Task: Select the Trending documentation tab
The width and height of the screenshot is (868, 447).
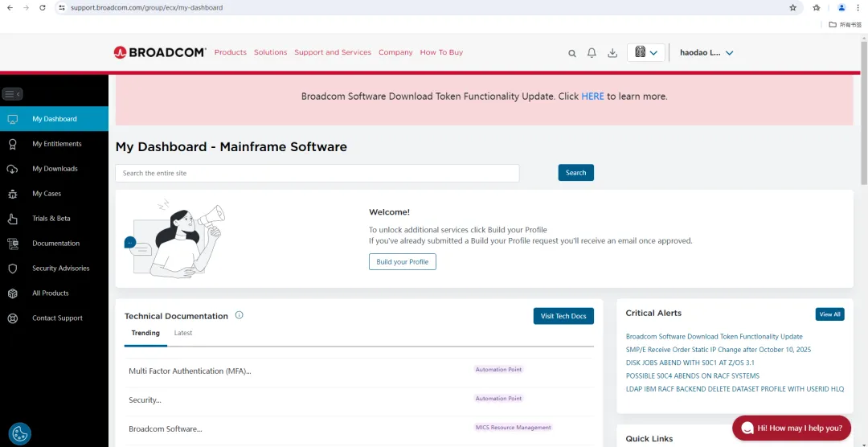Action: click(145, 333)
